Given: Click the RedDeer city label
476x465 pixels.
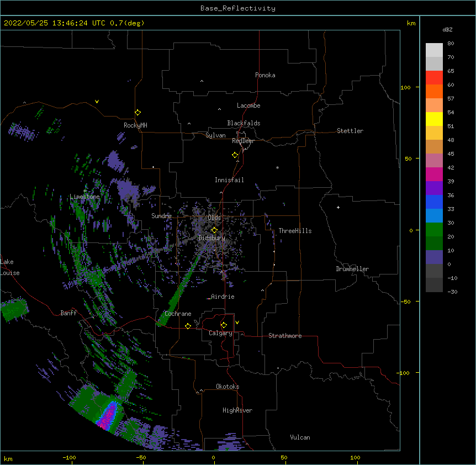Looking at the screenshot, I should pyautogui.click(x=243, y=141).
